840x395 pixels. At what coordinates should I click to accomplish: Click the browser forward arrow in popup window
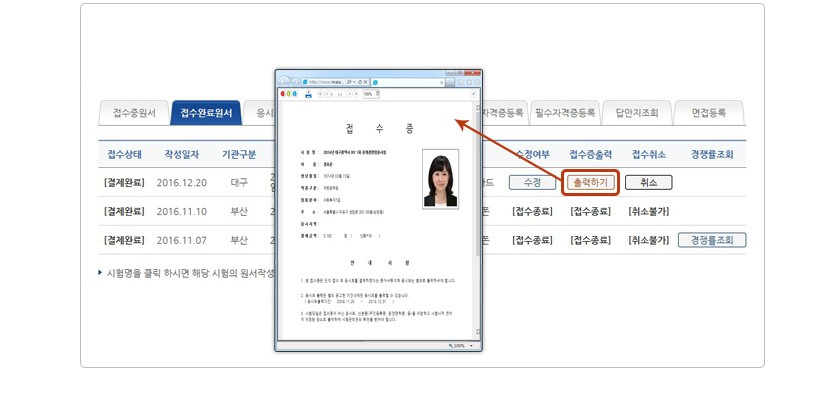tap(296, 82)
